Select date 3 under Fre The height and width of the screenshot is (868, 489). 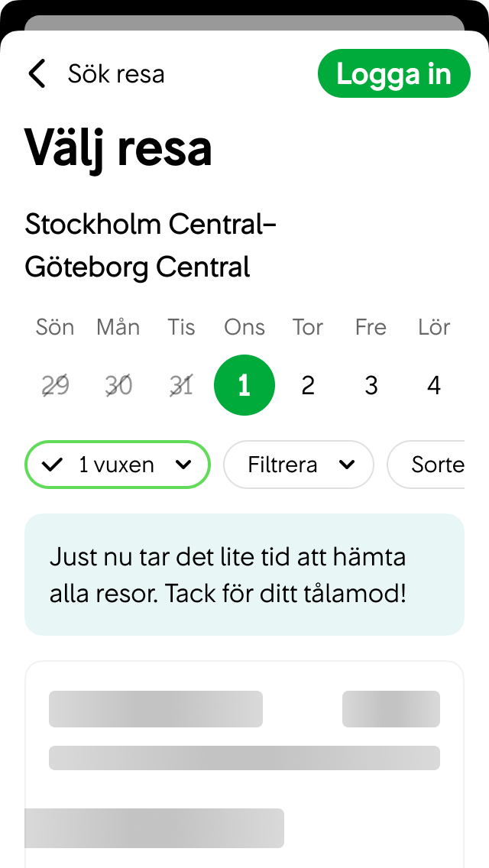[371, 385]
